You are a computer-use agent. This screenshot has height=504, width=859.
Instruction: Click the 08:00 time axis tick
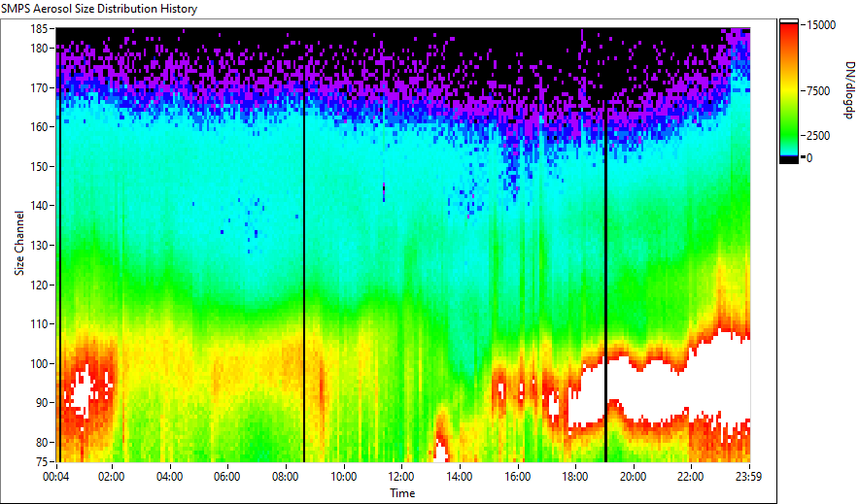click(x=285, y=477)
